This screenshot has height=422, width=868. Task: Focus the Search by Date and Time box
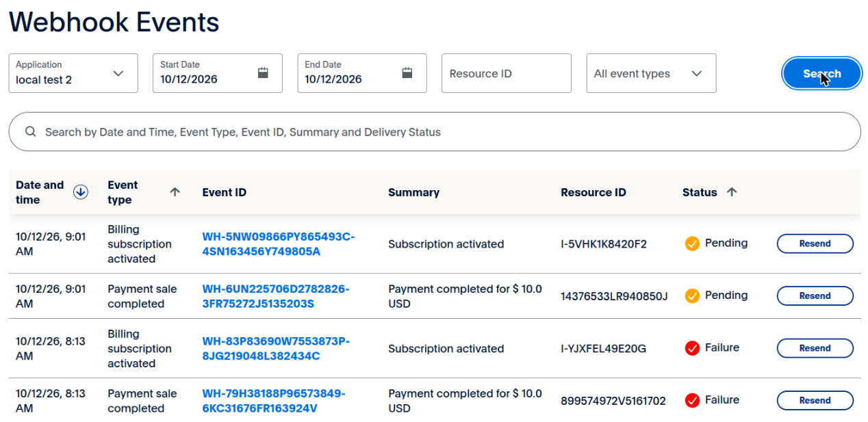point(435,131)
